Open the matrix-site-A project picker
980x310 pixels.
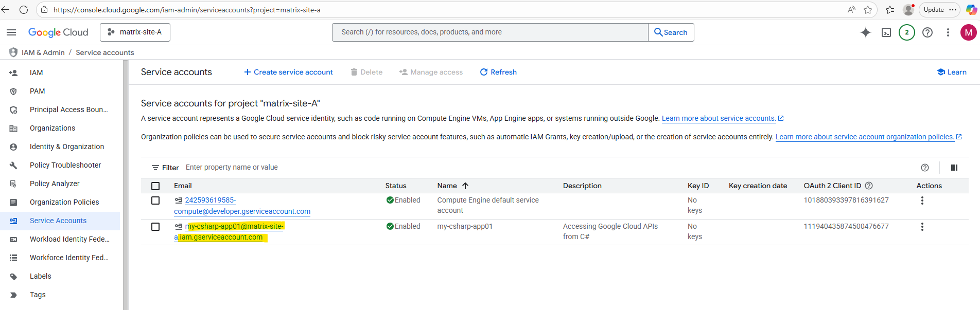(x=135, y=32)
